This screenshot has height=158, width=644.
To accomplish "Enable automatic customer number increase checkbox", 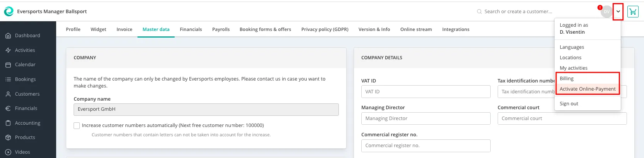I will [77, 125].
